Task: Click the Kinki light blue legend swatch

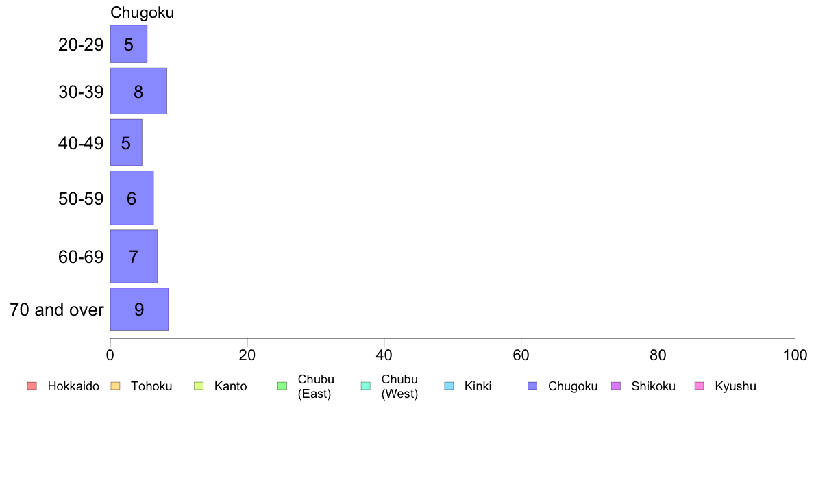Action: point(449,386)
